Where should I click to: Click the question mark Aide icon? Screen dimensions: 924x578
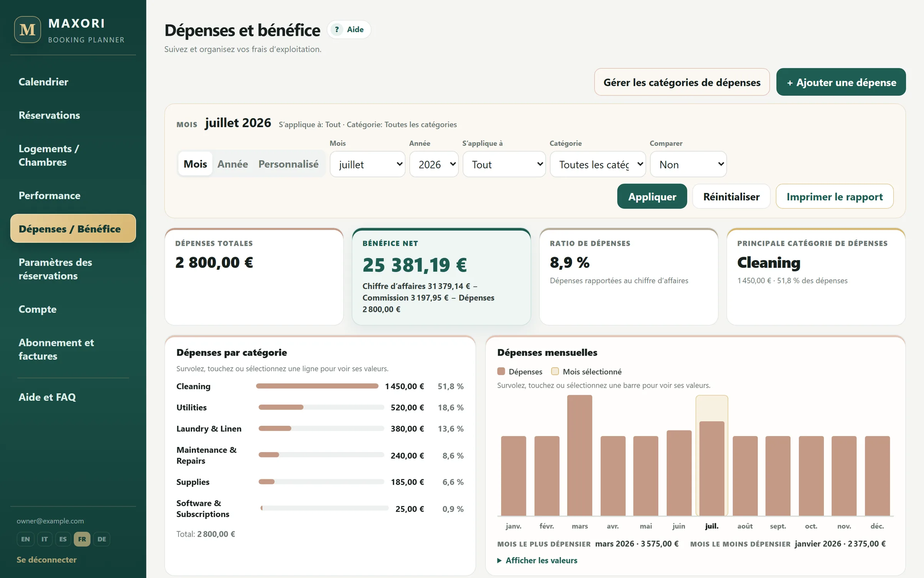pos(337,30)
